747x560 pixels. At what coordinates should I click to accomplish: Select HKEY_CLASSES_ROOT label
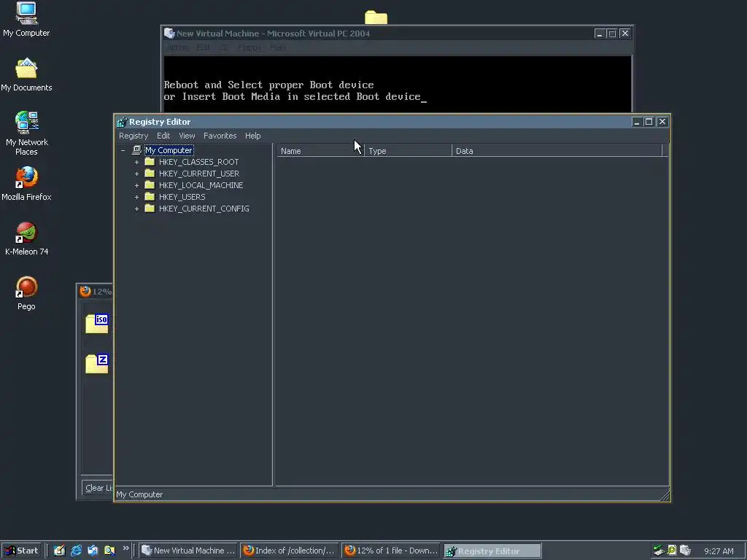(x=198, y=162)
